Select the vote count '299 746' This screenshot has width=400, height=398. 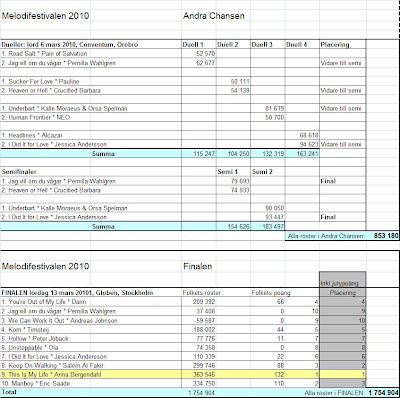(204, 365)
